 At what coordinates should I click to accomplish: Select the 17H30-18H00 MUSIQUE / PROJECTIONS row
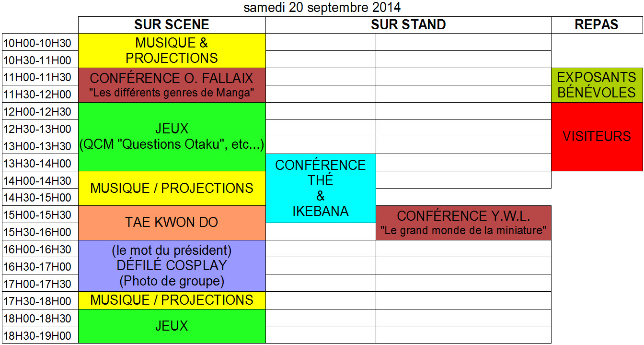coord(172,300)
